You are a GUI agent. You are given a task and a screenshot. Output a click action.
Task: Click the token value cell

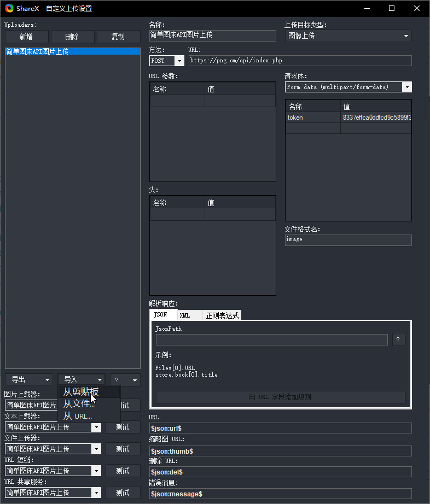tap(376, 118)
